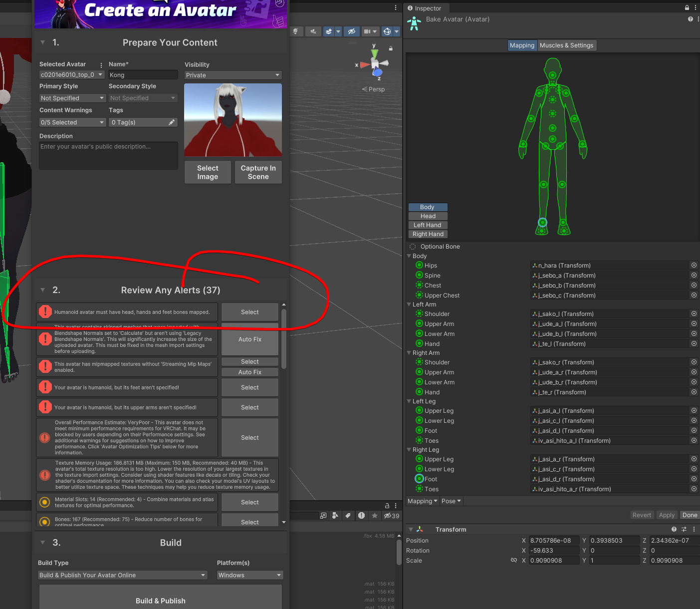The image size is (700, 609).
Task: Click the Apply button
Action: pos(667,515)
